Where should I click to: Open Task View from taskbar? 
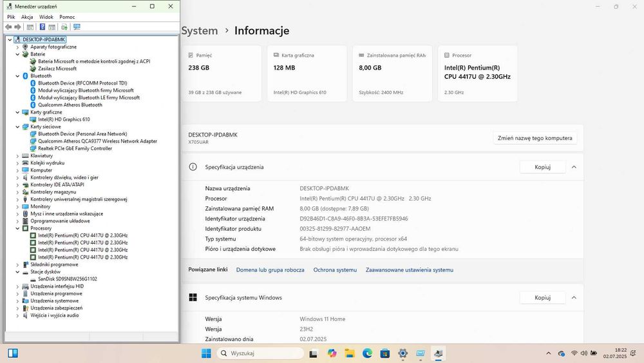click(314, 353)
